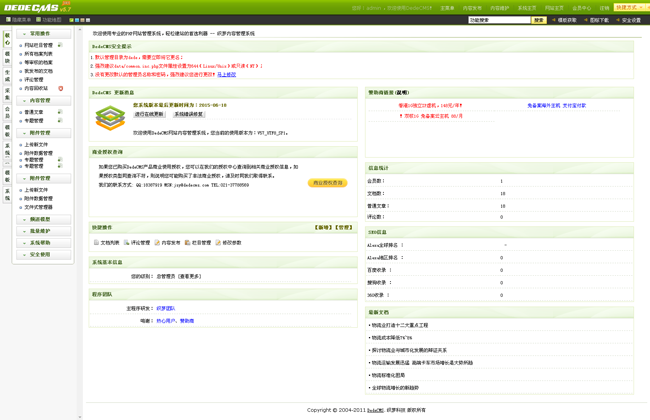Click the 文档列表 quick-action icon

tap(96, 243)
